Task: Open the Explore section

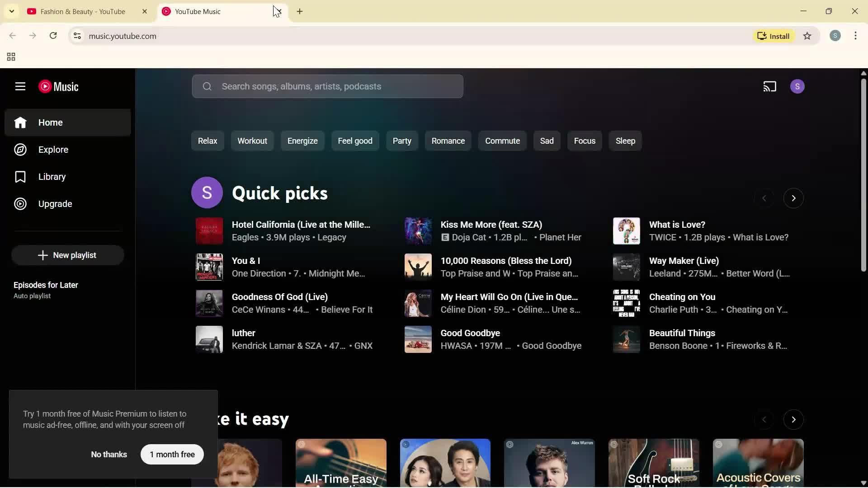Action: point(53,150)
